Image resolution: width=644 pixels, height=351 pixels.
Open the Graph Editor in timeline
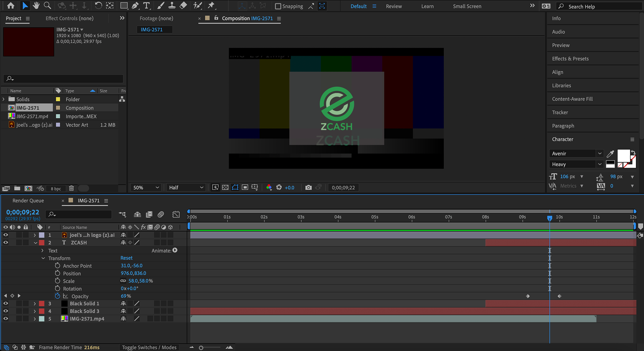point(176,214)
